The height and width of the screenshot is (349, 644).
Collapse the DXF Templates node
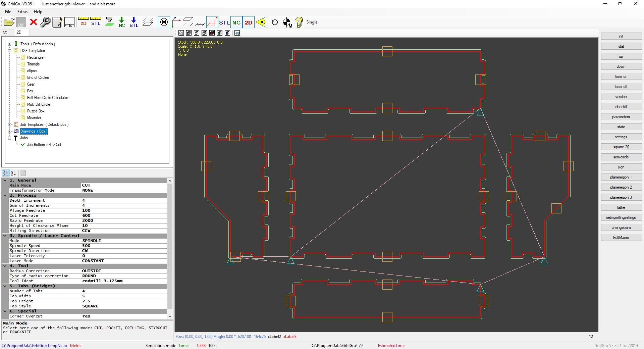pyautogui.click(x=10, y=51)
